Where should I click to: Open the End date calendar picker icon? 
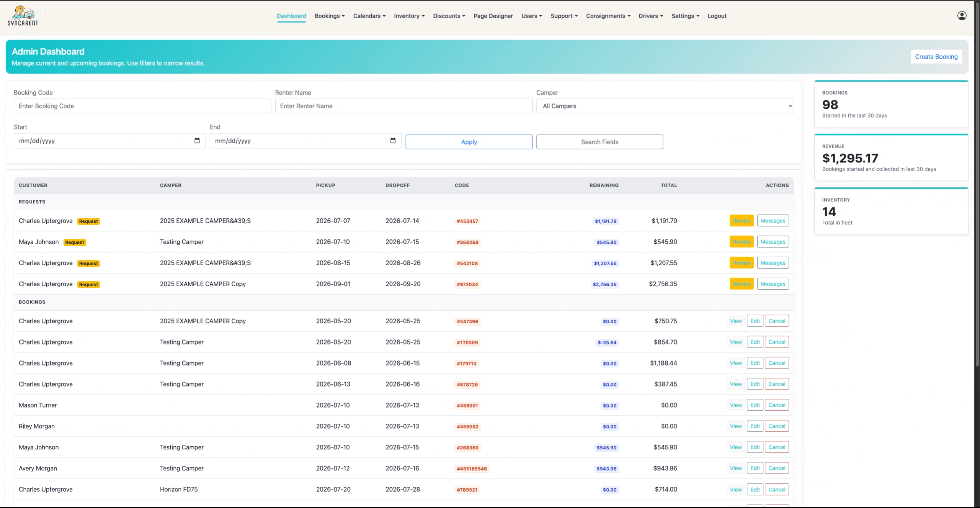[393, 141]
